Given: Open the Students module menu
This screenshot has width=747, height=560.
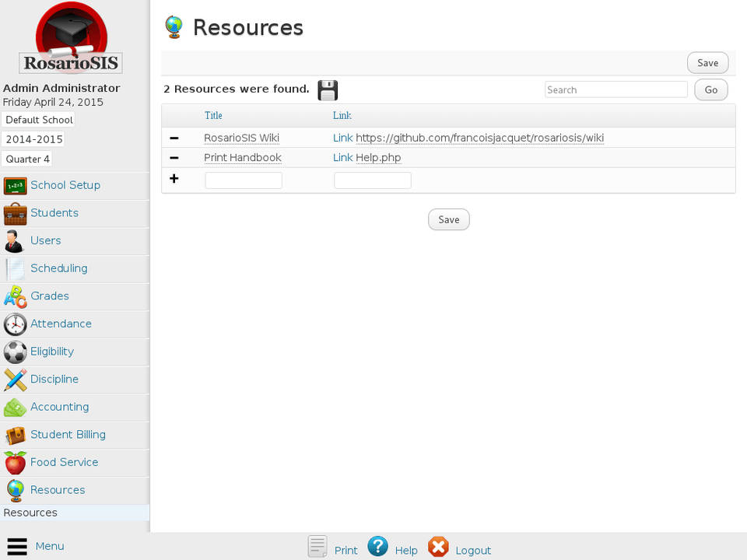Looking at the screenshot, I should coord(54,213).
